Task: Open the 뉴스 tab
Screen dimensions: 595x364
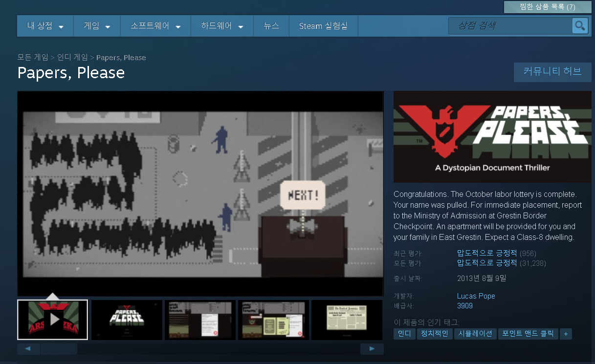Action: pos(271,26)
